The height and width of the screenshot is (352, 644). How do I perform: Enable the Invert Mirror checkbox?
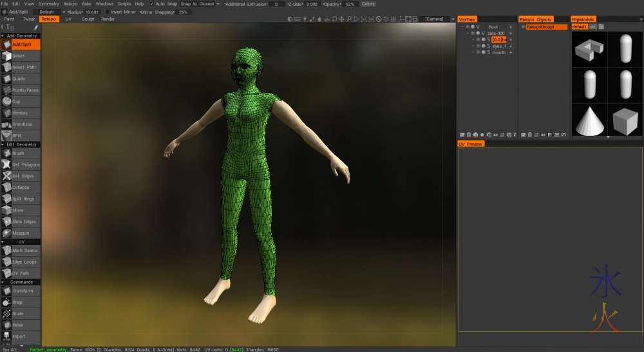pos(108,12)
